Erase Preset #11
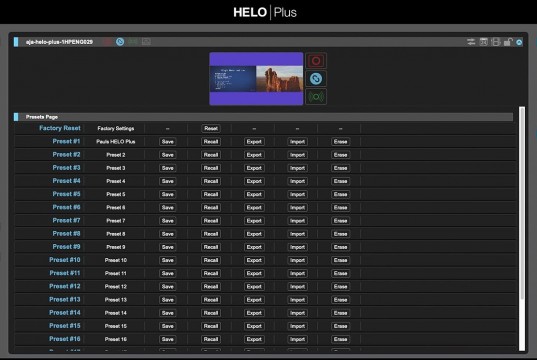The height and width of the screenshot is (360, 537). coord(340,273)
